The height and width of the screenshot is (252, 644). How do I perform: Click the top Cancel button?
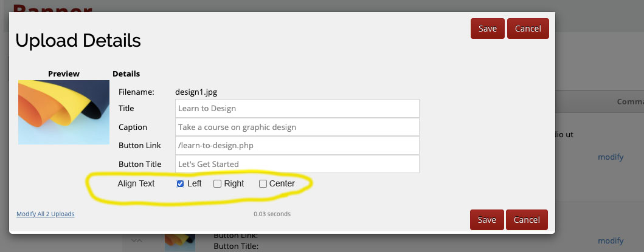(x=528, y=29)
